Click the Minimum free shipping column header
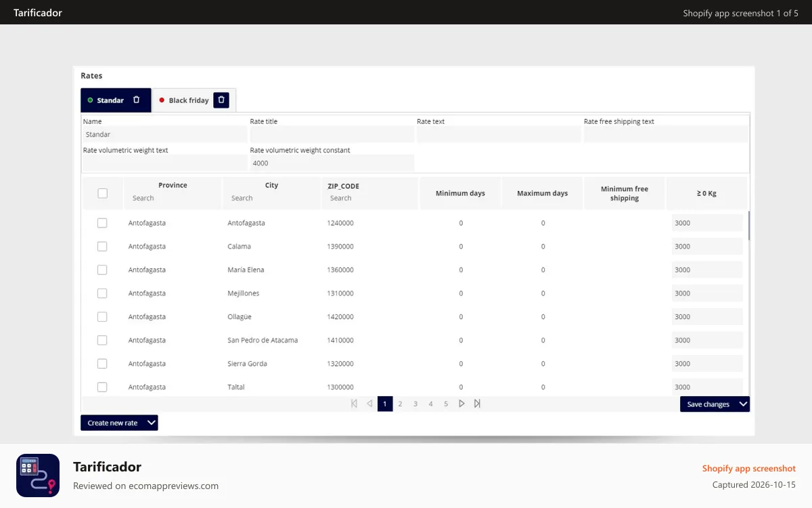The height and width of the screenshot is (508, 812). pos(624,193)
